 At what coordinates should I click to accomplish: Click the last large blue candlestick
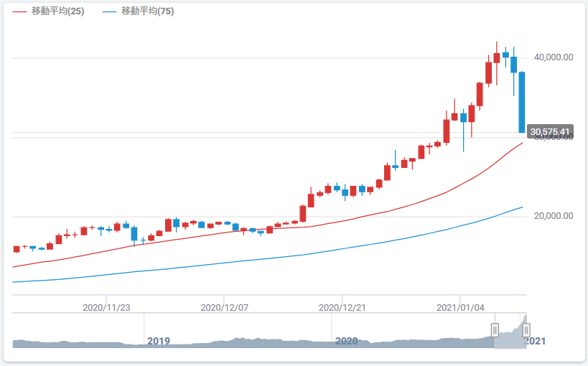[x=522, y=102]
